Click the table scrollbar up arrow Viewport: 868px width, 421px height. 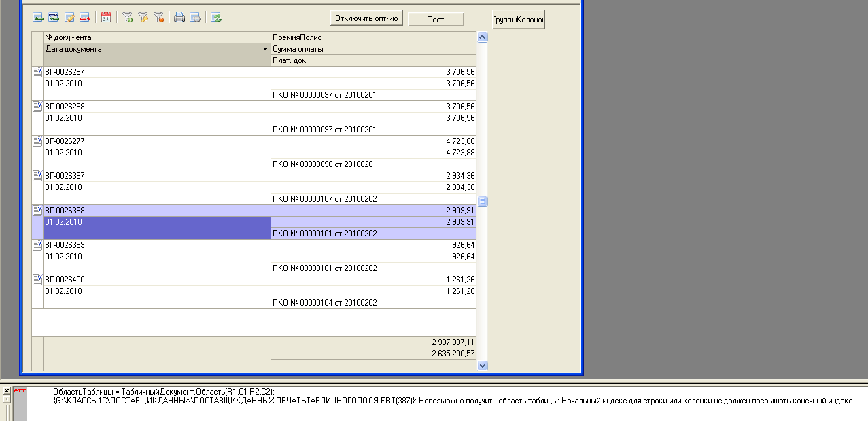(482, 37)
